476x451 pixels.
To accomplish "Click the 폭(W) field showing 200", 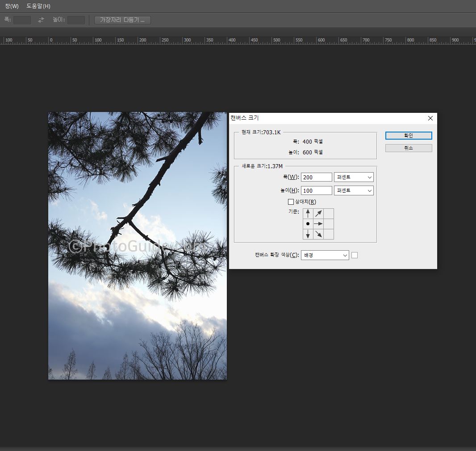I will click(316, 177).
